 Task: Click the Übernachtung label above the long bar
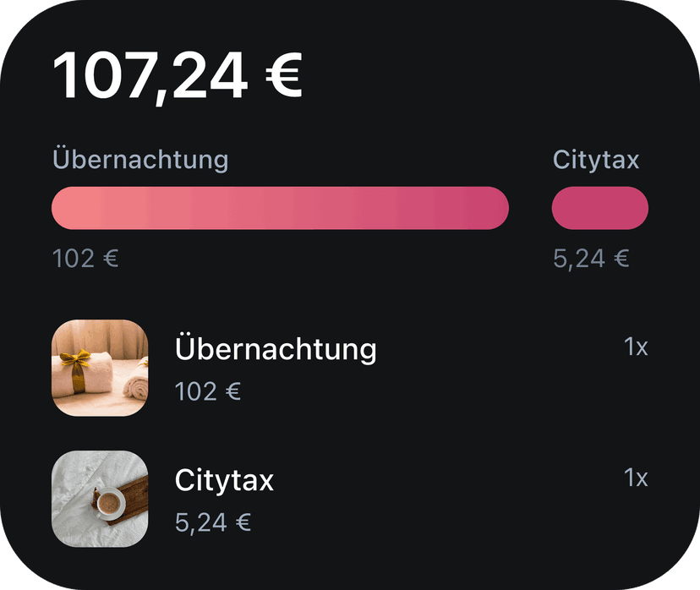[140, 159]
